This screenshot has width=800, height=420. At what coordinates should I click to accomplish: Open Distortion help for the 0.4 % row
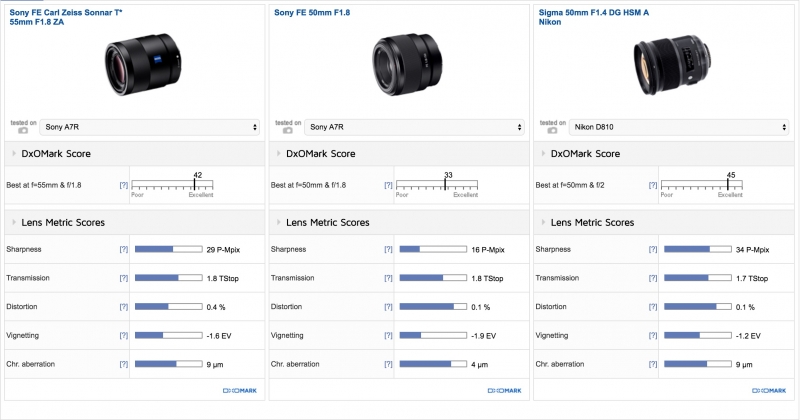(x=123, y=307)
